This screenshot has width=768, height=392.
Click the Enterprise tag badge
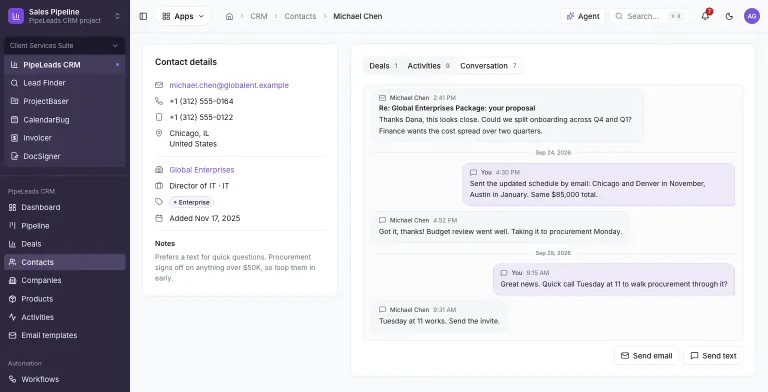pos(192,202)
